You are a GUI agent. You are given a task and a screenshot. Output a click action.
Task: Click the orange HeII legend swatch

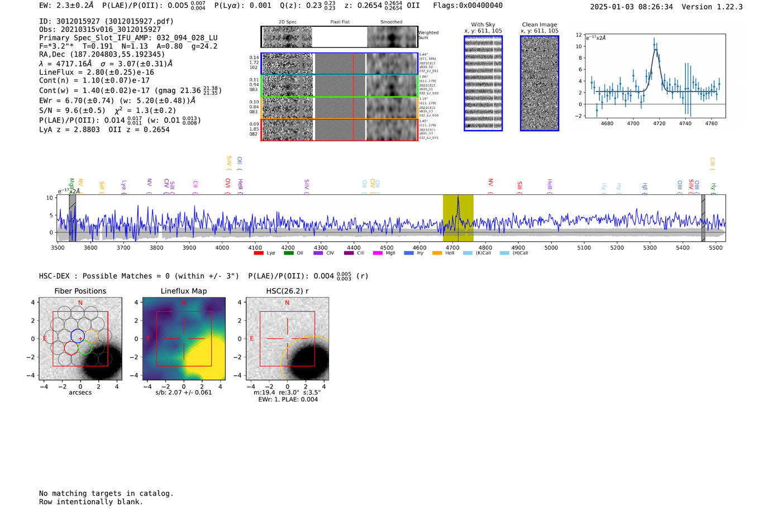coord(437,253)
